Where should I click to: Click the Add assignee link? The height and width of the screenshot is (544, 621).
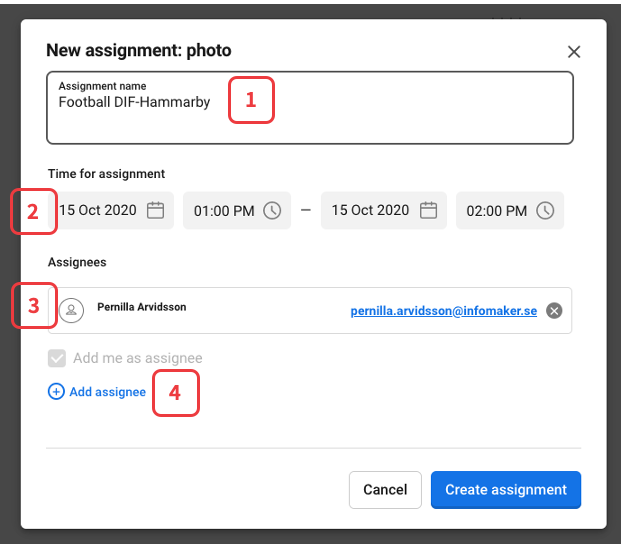click(107, 392)
